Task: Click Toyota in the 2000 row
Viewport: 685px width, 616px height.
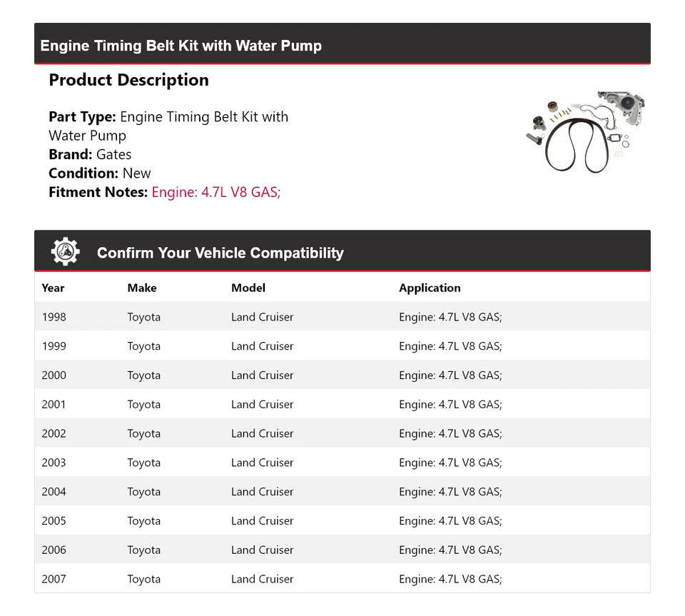Action: [144, 375]
